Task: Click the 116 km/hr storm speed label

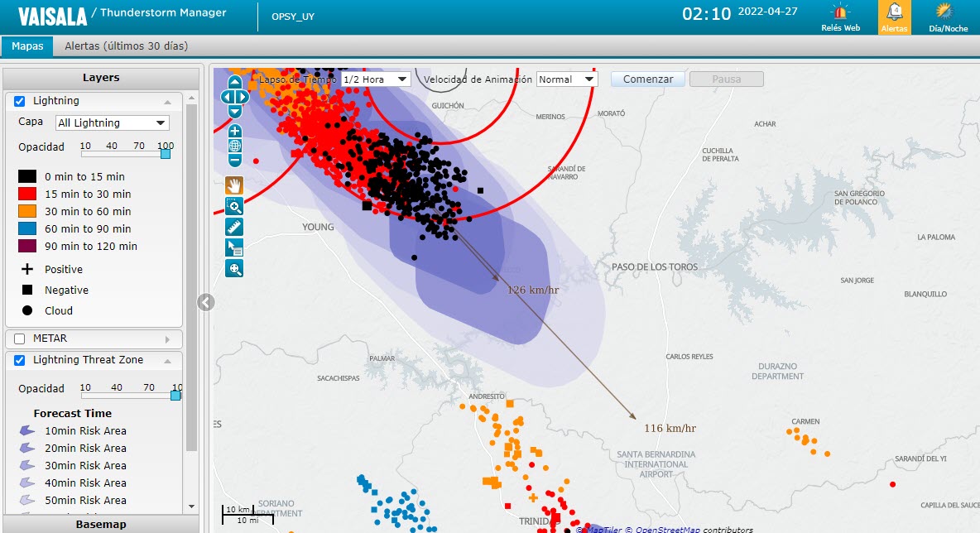Action: tap(670, 428)
